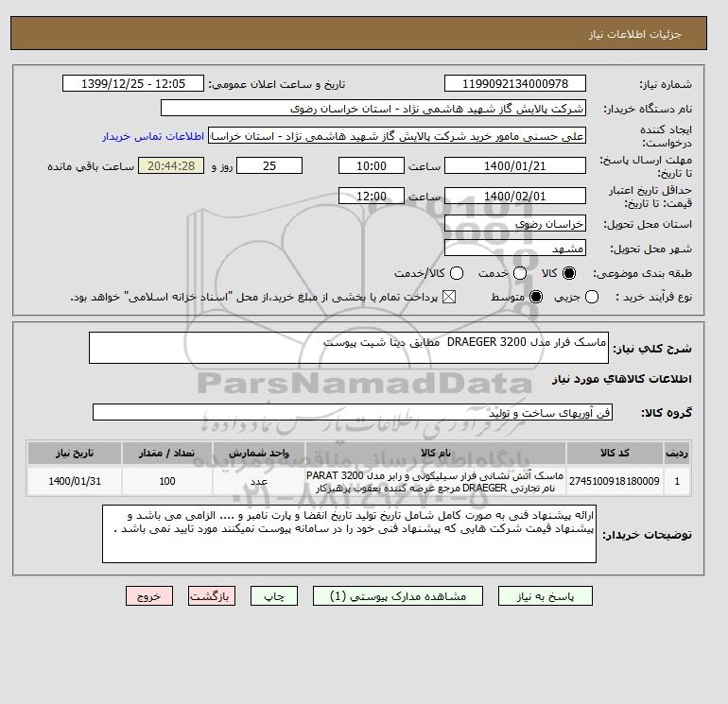Click the delivery province field خراسان رضوی
The width and height of the screenshot is (728, 704).
pyautogui.click(x=515, y=224)
